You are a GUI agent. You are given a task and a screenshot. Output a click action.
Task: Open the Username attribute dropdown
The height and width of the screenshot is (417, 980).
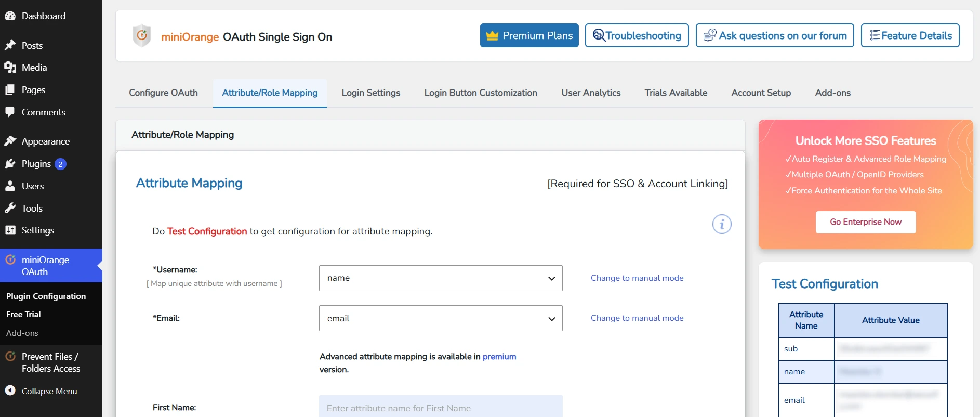pos(441,278)
